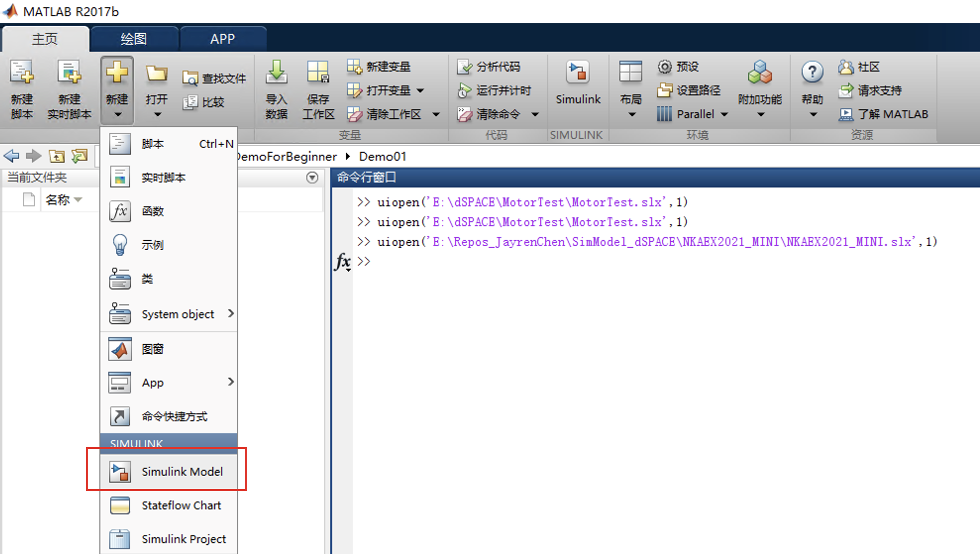Expand the Parallel dropdown arrow
Image resolution: width=980 pixels, height=554 pixels.
click(724, 114)
